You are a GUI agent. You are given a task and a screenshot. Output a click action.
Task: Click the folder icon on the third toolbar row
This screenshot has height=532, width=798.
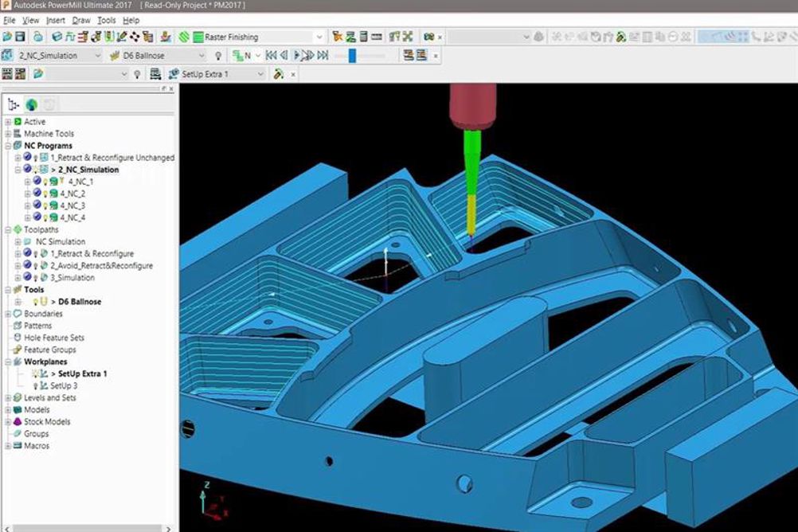pyautogui.click(x=38, y=74)
